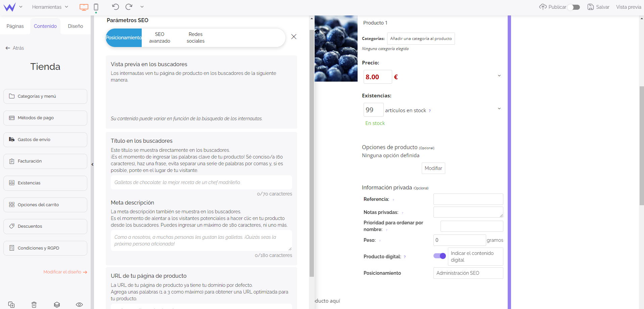Click the blueberries product thumbnail
The image size is (644, 309).
(336, 48)
